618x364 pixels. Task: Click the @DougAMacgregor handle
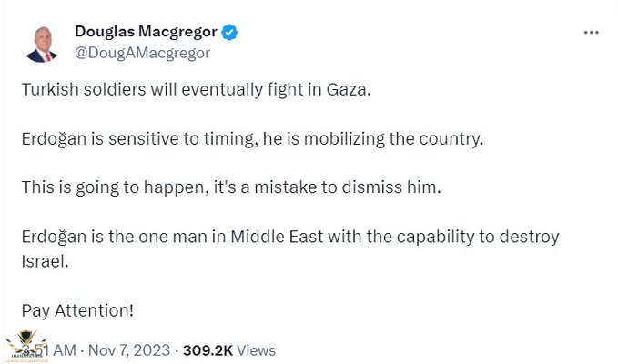(x=142, y=53)
